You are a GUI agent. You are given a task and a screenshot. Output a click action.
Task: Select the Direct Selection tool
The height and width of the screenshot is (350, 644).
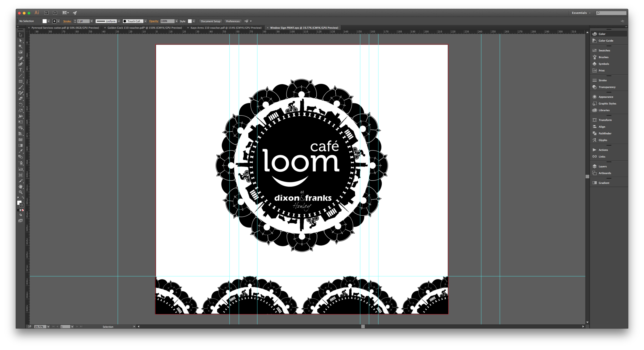coord(21,41)
